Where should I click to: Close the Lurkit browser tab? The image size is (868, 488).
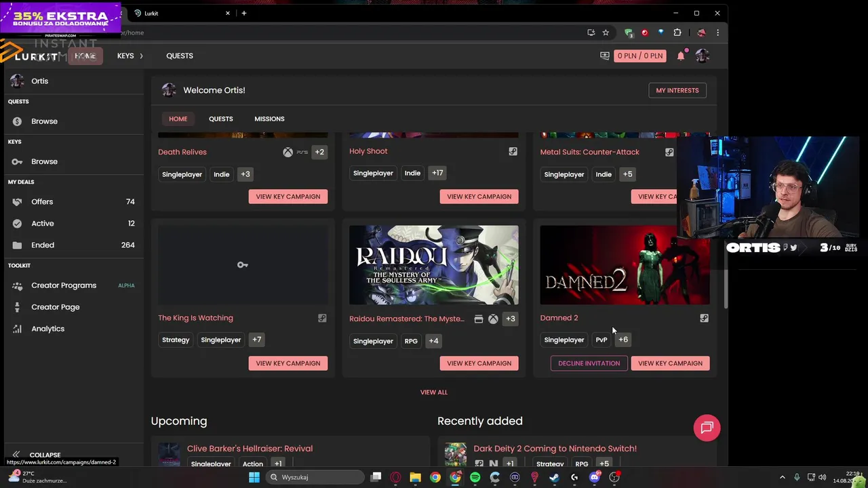[228, 13]
